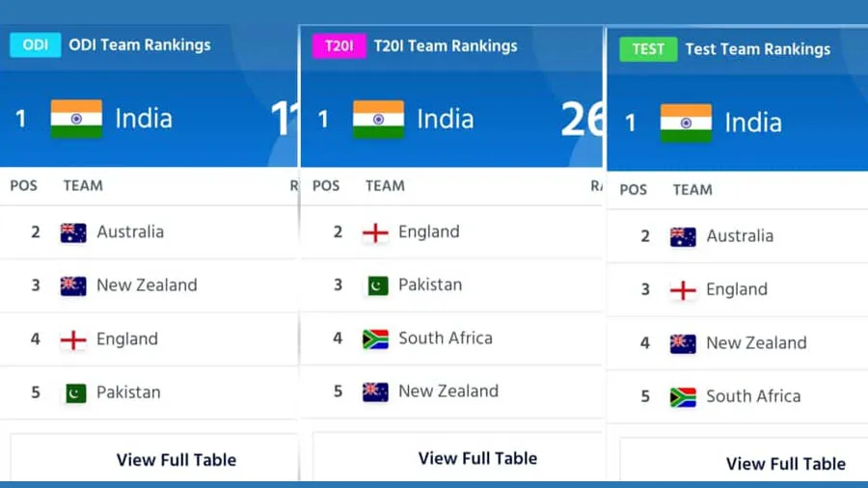Click the POS column header in Test table
Screen dimensions: 868x488
[x=633, y=190]
